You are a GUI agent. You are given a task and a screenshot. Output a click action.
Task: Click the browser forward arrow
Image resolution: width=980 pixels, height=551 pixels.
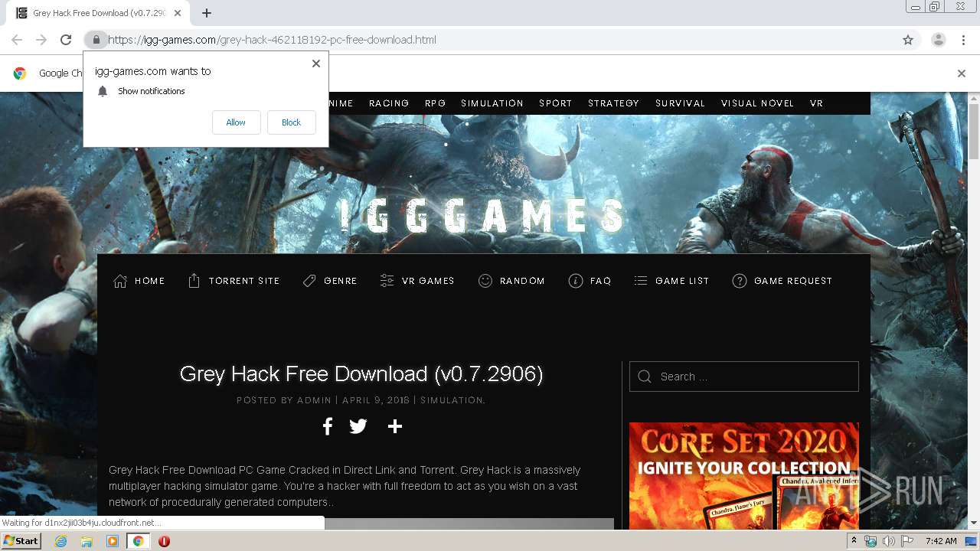tap(41, 40)
